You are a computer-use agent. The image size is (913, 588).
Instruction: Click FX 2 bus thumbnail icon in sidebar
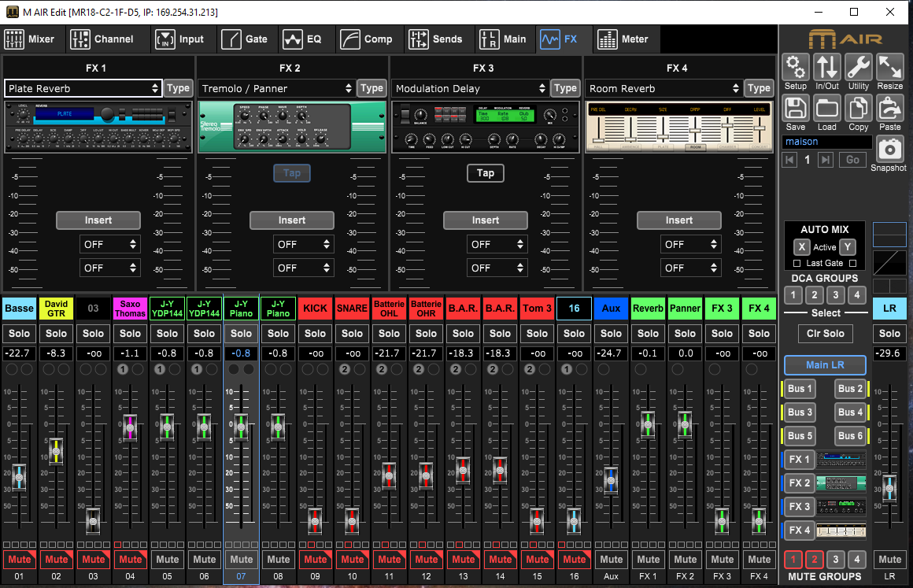click(x=841, y=483)
